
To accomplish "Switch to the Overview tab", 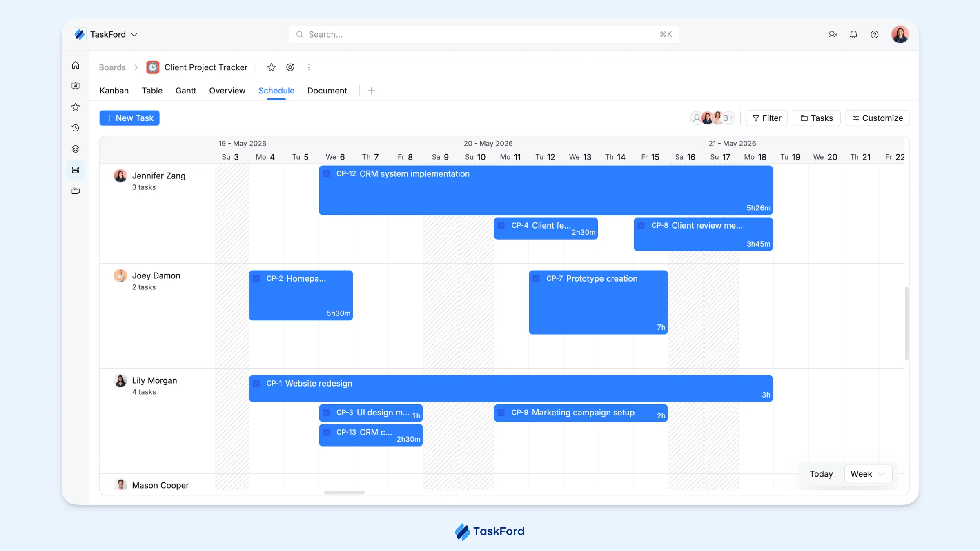I will click(x=227, y=91).
